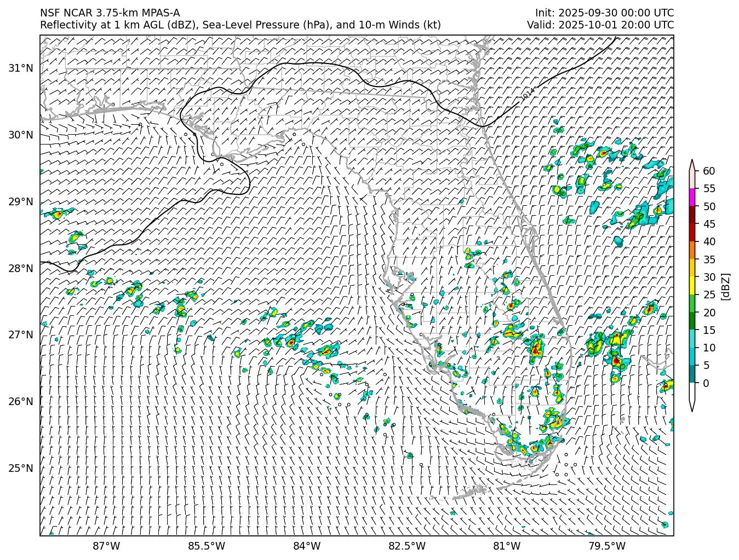Click the 31°N latitude tick label
Viewport: 739px width, 560px height.
pos(21,68)
